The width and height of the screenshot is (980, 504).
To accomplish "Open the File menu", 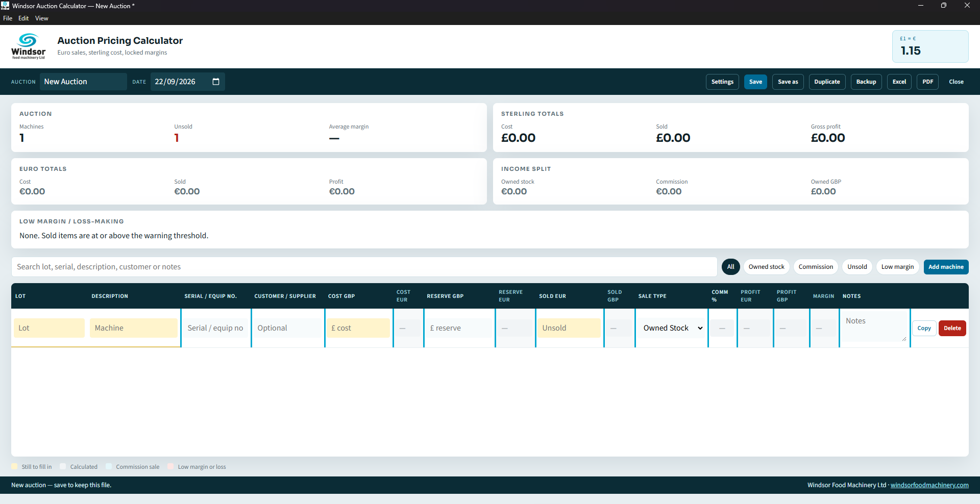I will click(8, 18).
